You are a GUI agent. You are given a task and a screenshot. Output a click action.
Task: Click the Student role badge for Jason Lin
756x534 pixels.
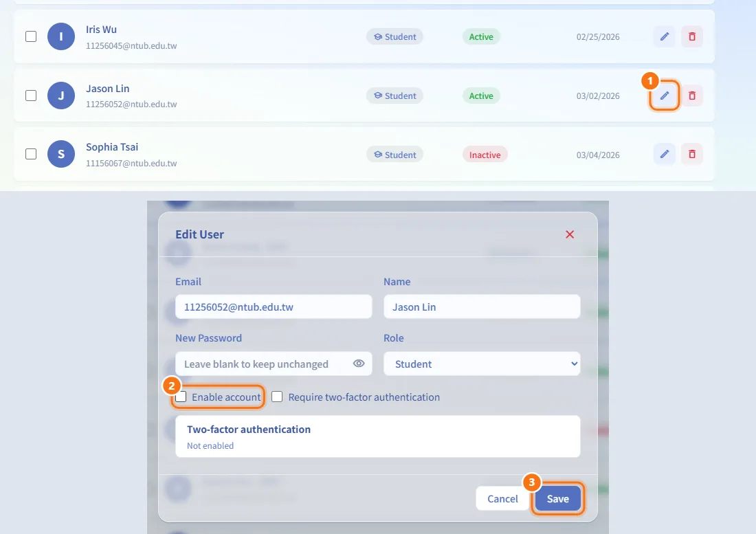pos(395,96)
